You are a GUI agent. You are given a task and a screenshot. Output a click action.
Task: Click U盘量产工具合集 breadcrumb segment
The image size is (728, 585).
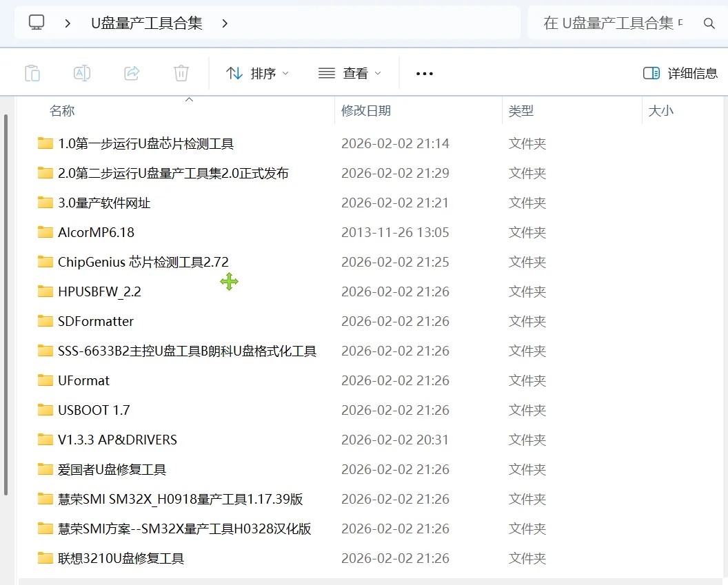147,23
